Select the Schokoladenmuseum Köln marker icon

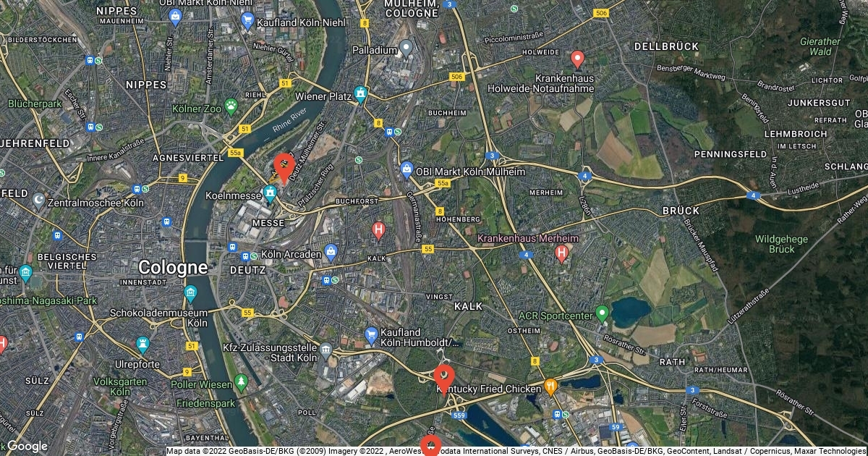[x=191, y=294]
